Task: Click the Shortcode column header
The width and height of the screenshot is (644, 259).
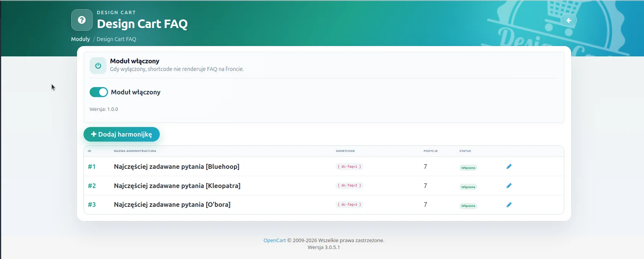Action: click(x=345, y=151)
